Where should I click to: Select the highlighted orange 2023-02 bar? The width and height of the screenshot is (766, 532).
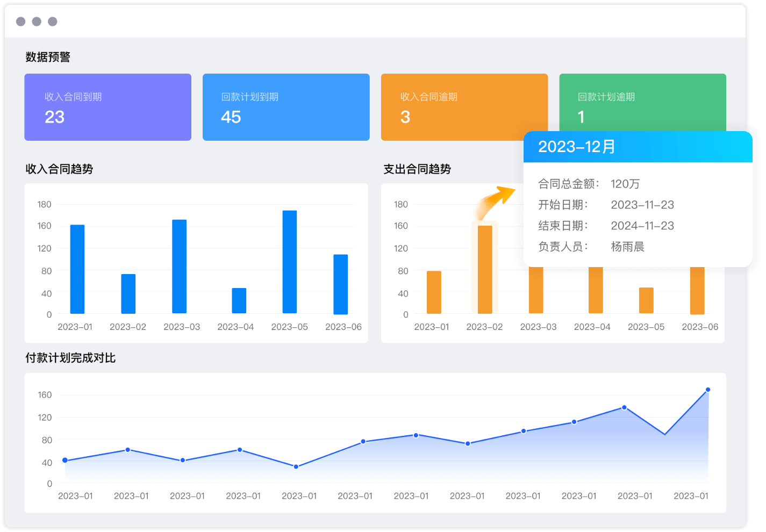[x=485, y=269]
